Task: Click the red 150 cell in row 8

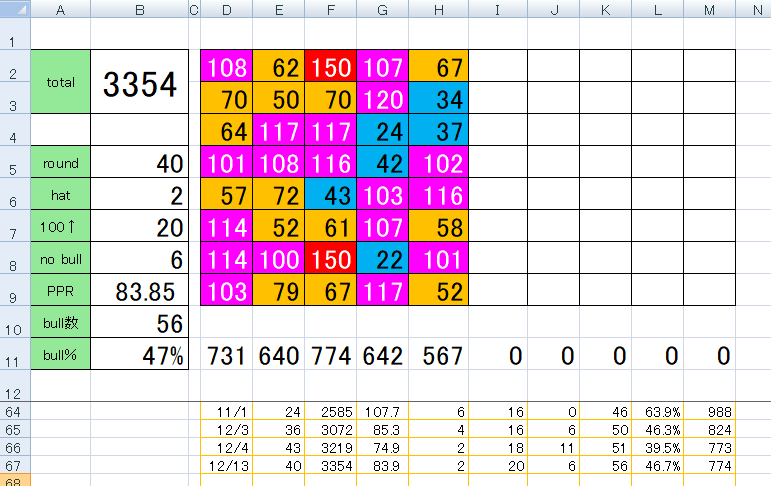Action: (330, 258)
